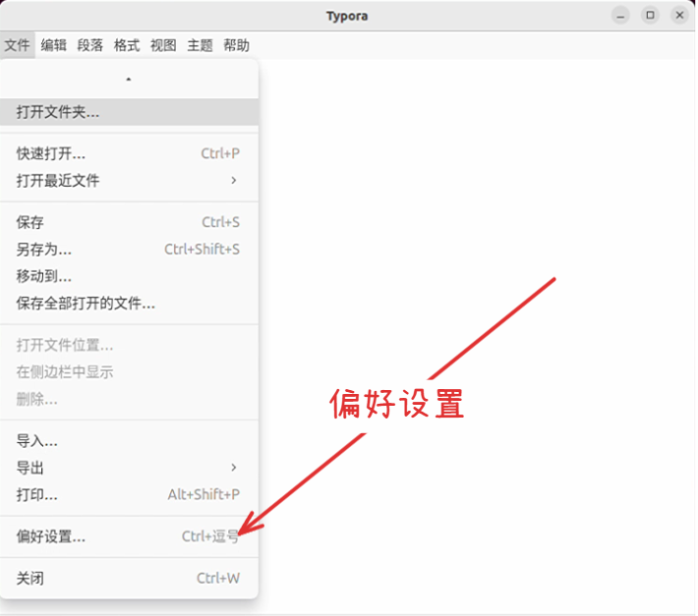Viewport: 698px width, 616px height.
Task: Expand the 导出 submenu
Action: (129, 468)
